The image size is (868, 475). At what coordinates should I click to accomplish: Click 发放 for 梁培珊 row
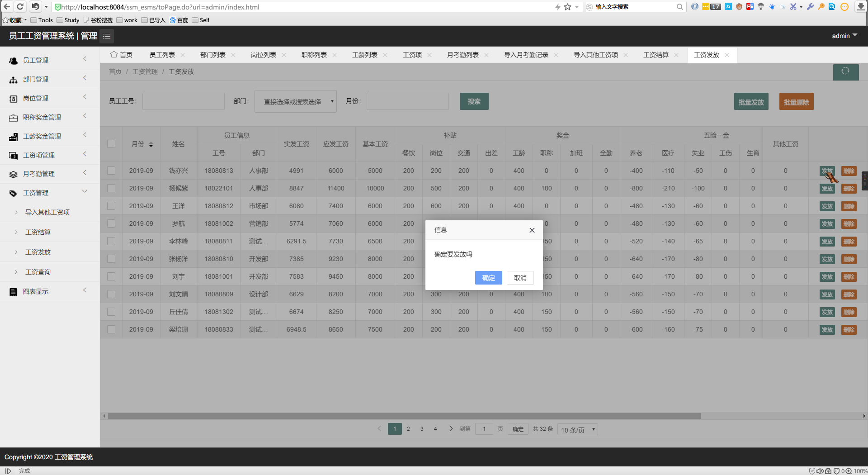pos(827,330)
